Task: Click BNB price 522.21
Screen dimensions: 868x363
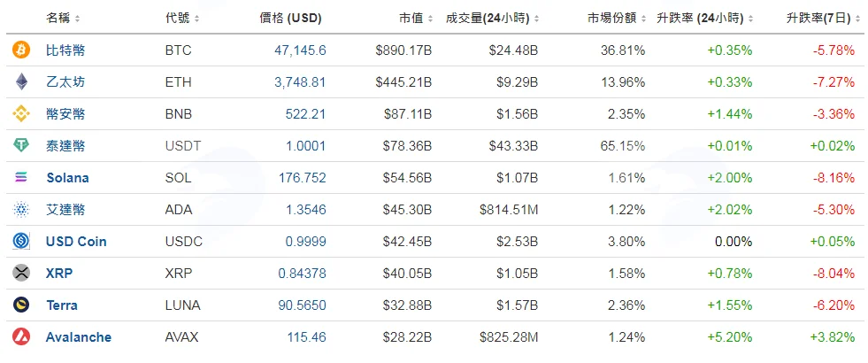Action: coord(305,114)
